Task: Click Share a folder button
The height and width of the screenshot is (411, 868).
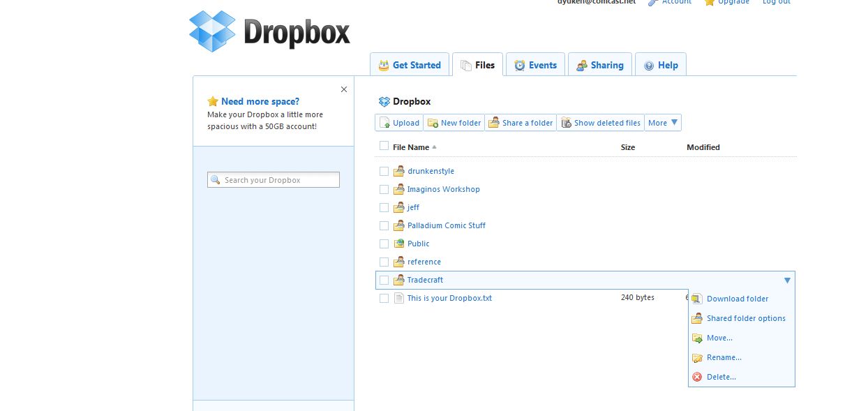Action: pos(521,123)
